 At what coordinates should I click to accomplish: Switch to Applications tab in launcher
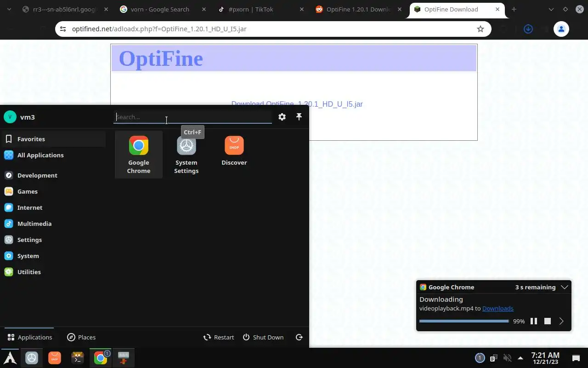[30, 337]
